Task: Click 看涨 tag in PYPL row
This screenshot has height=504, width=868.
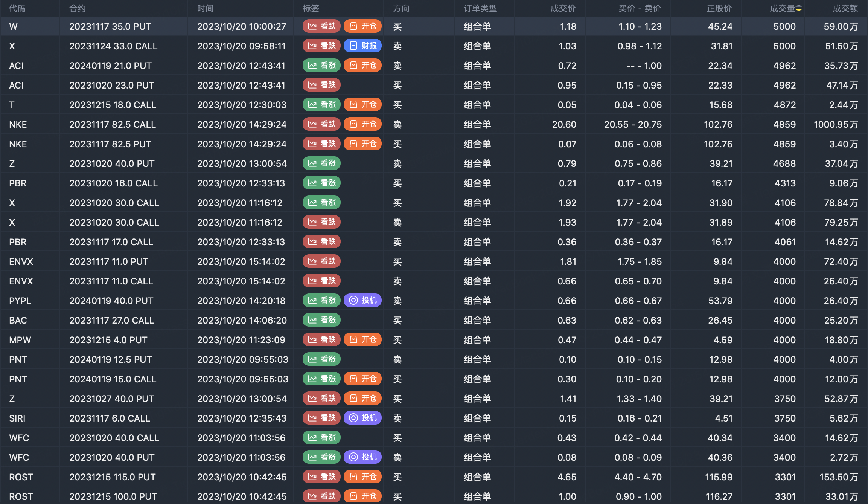Action: pos(321,301)
